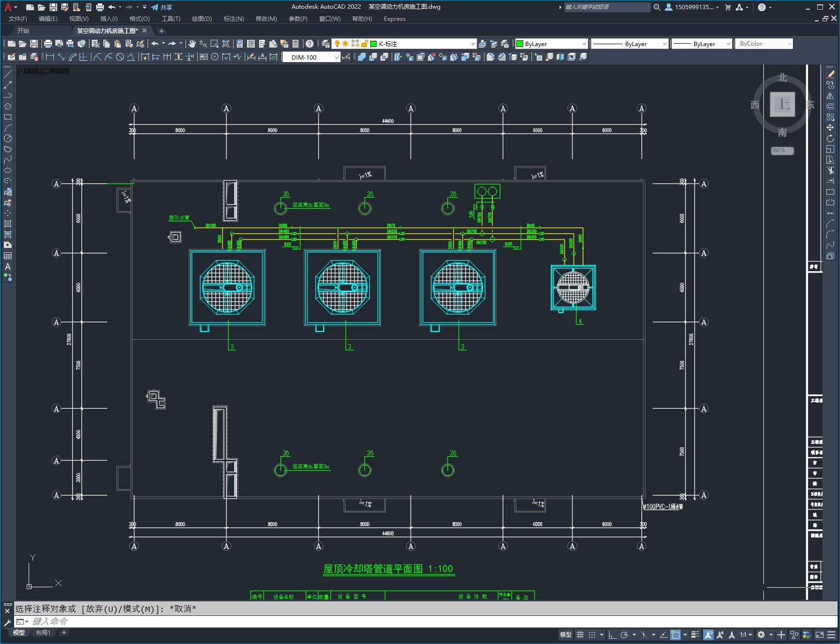Image resolution: width=840 pixels, height=644 pixels.
Task: Toggle Object Snap in status bar
Action: click(x=675, y=634)
